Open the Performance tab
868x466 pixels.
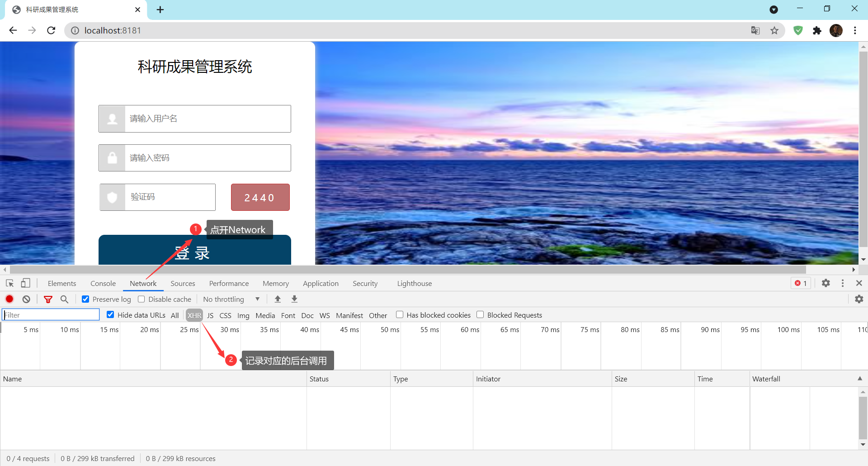click(229, 283)
